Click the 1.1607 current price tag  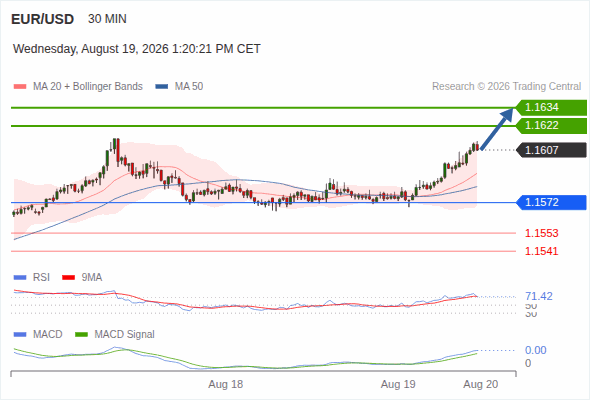(551, 150)
